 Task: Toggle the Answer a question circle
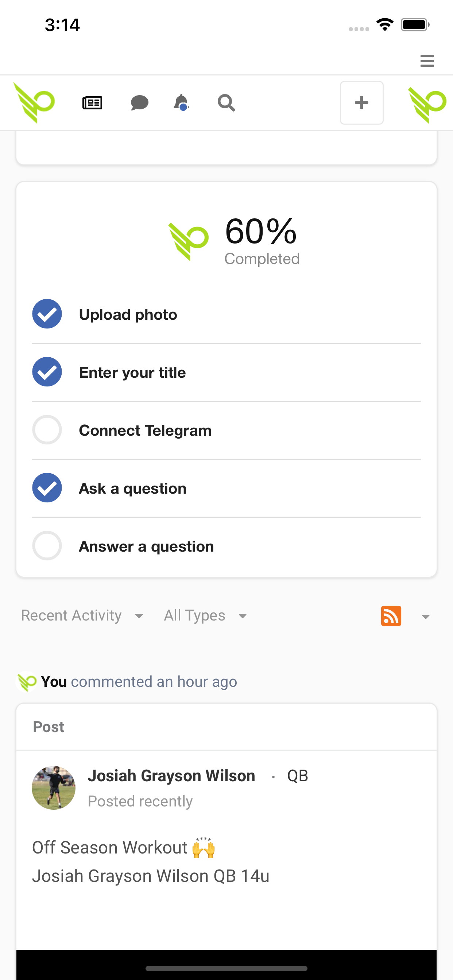47,545
